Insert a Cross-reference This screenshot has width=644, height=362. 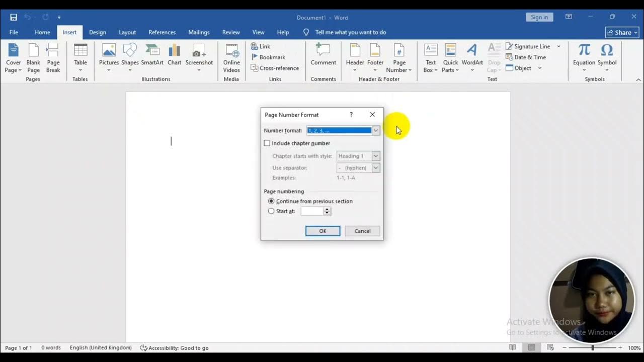(x=275, y=68)
